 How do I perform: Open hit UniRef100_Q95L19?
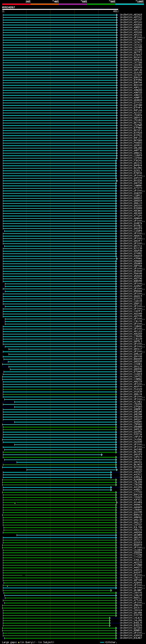coord(131,354)
